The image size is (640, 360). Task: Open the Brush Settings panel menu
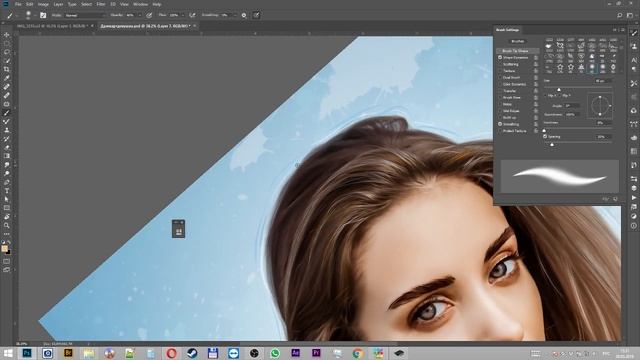coord(622,30)
